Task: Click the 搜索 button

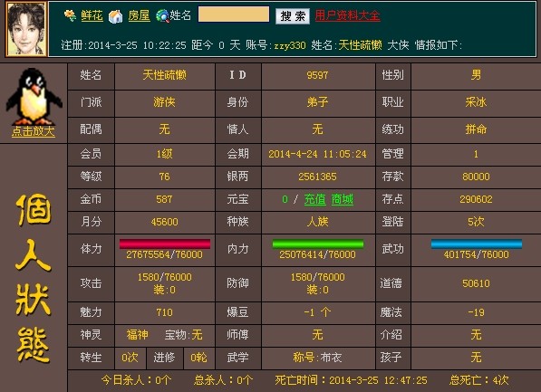Action: coord(293,16)
